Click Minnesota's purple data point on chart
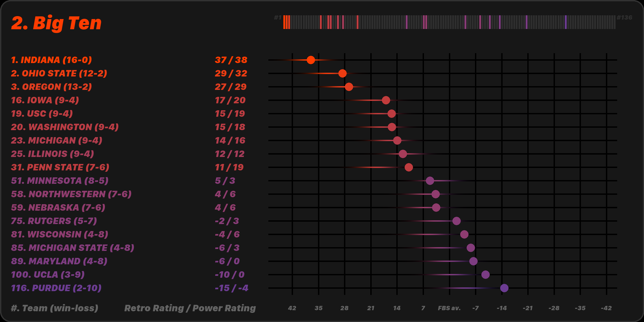Viewport: 644px width, 322px height. click(430, 181)
